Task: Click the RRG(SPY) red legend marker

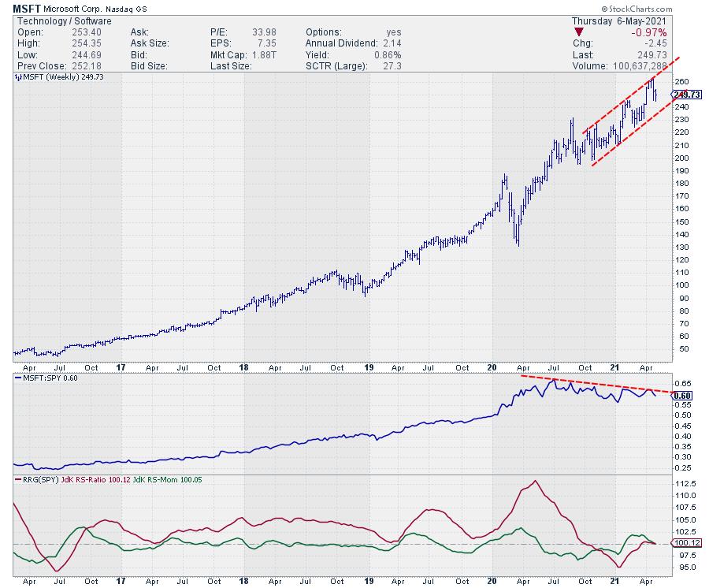Action: point(18,479)
